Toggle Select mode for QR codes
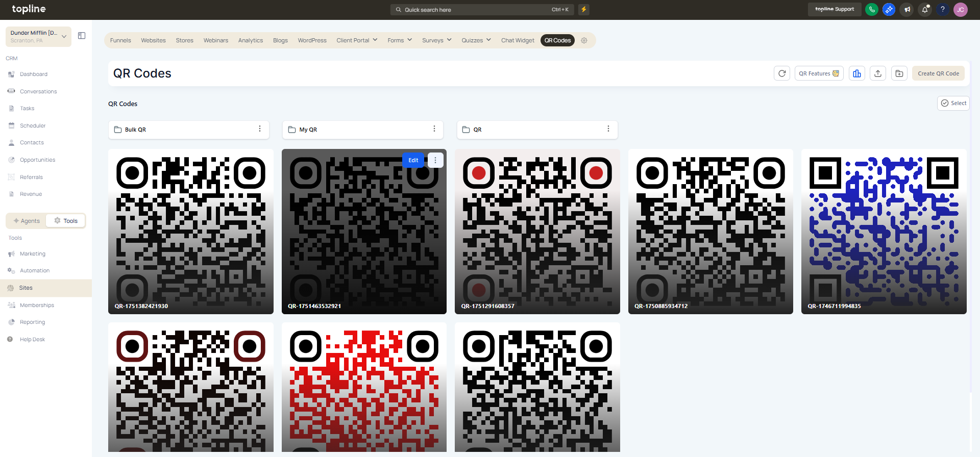 coord(953,103)
